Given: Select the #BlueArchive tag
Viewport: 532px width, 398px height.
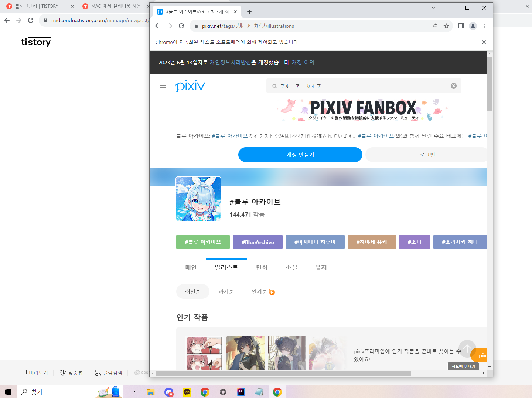Looking at the screenshot, I should (258, 242).
